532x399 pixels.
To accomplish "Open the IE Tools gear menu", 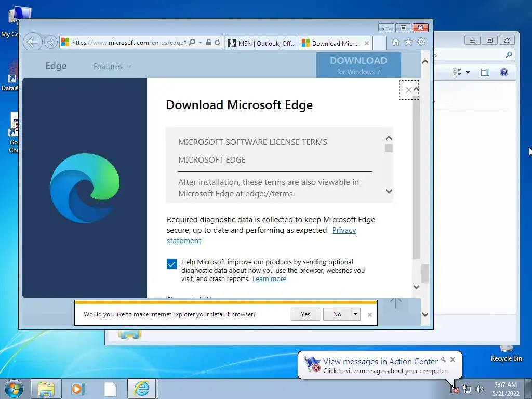I will click(421, 42).
